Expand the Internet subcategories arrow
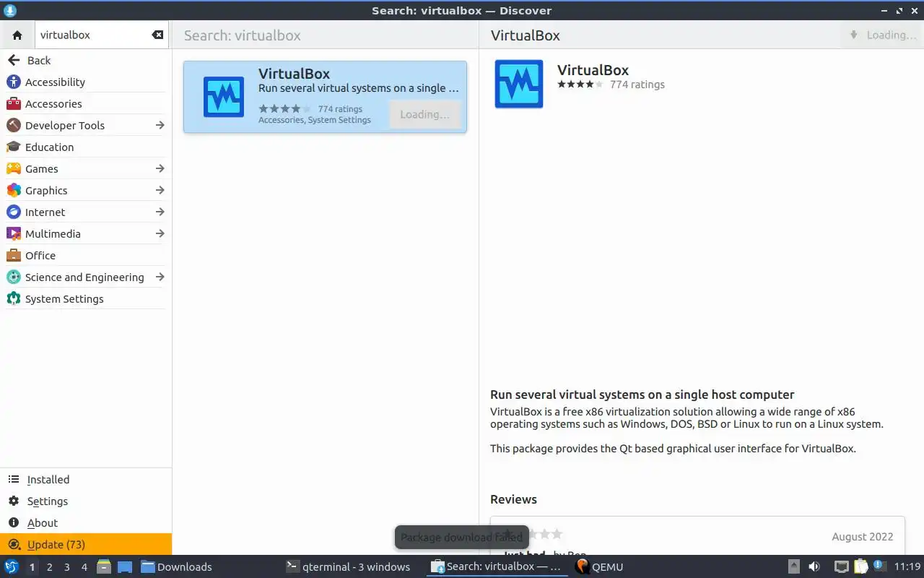The height and width of the screenshot is (578, 924). tap(160, 212)
